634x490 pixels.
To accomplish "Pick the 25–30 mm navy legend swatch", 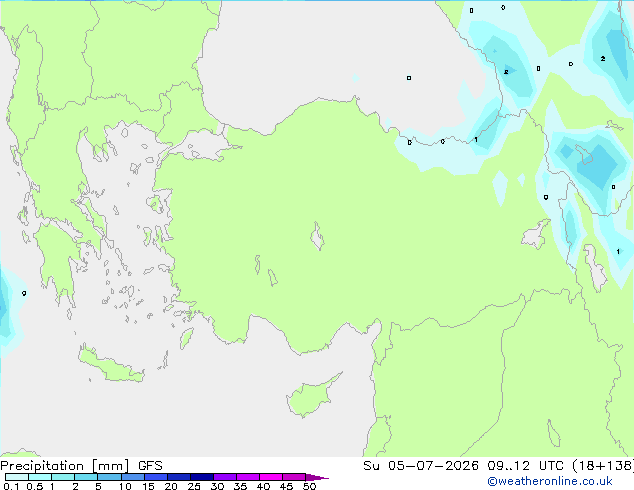I will click(202, 477).
